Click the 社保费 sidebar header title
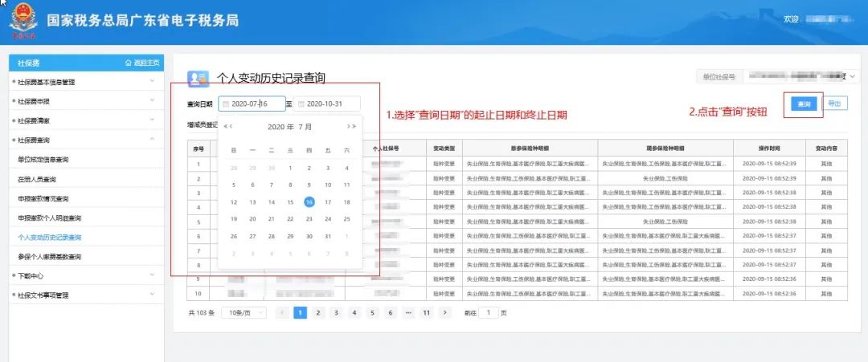868x362 pixels. [28, 63]
